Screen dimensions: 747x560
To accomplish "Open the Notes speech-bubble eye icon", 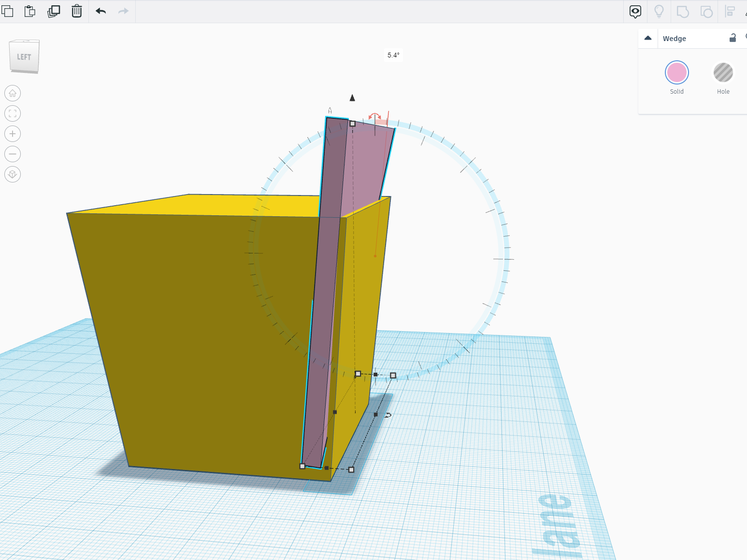I will pyautogui.click(x=635, y=11).
